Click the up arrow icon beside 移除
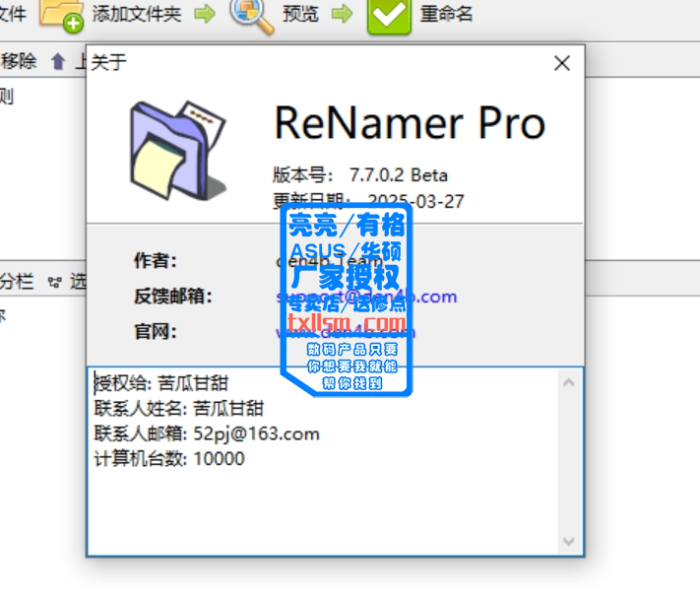Viewport: 700px width, 600px height. tap(57, 62)
